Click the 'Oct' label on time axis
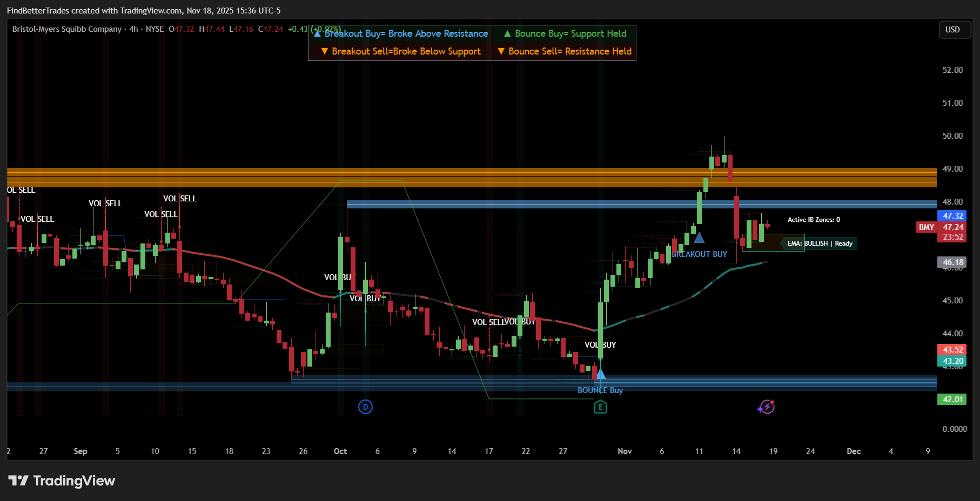The height and width of the screenshot is (501, 980). point(340,451)
